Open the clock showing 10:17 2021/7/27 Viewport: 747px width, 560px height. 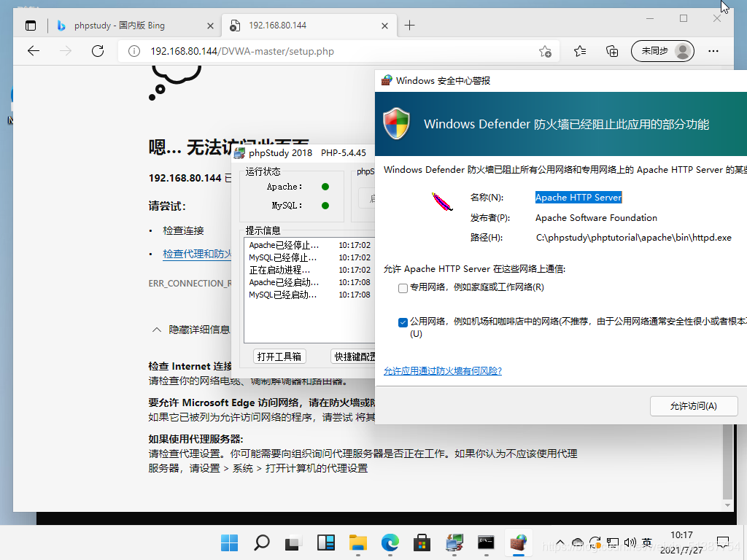[x=681, y=542]
